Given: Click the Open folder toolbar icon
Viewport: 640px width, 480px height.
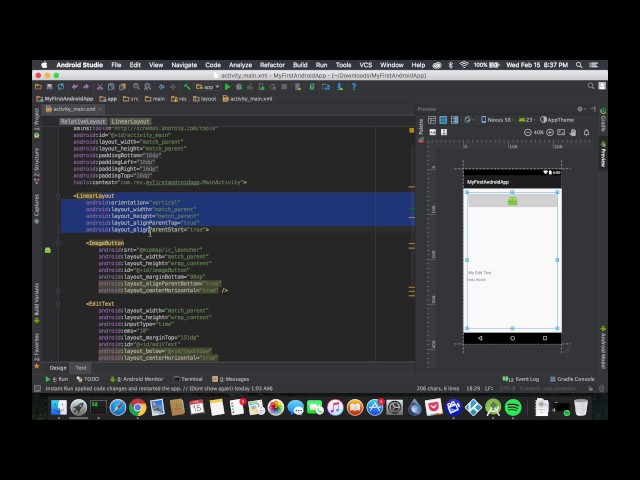Looking at the screenshot, I should click(x=38, y=87).
